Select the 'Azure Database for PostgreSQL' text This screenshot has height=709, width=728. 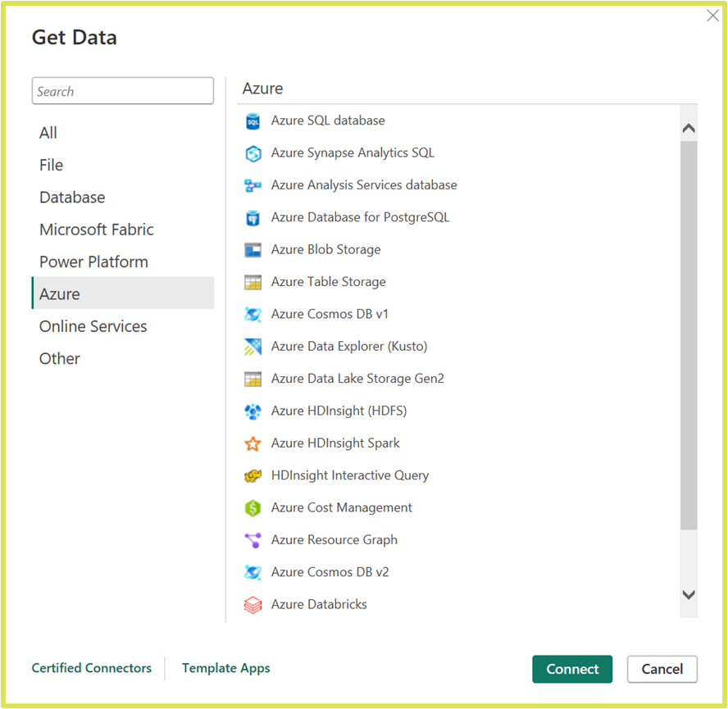tap(360, 217)
